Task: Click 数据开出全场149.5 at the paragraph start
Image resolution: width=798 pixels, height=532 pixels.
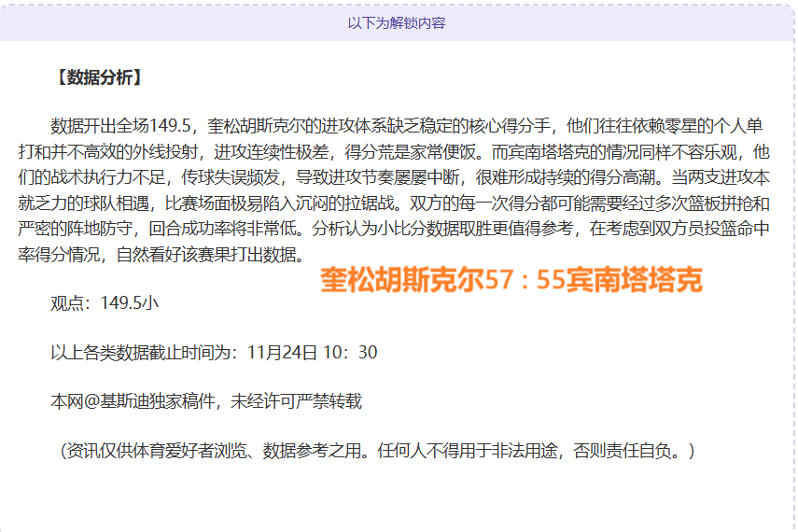Action: coord(121,126)
